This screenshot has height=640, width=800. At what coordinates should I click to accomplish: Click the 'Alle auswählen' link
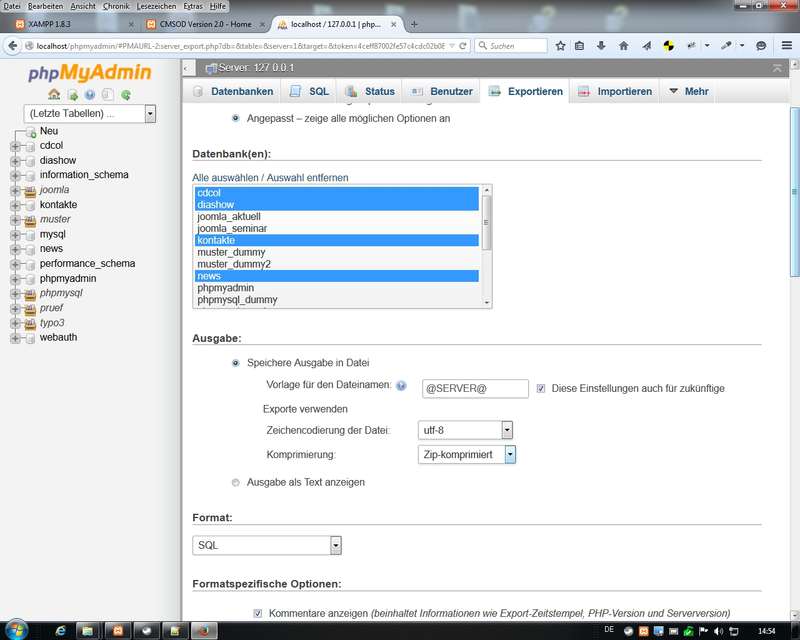(x=224, y=177)
